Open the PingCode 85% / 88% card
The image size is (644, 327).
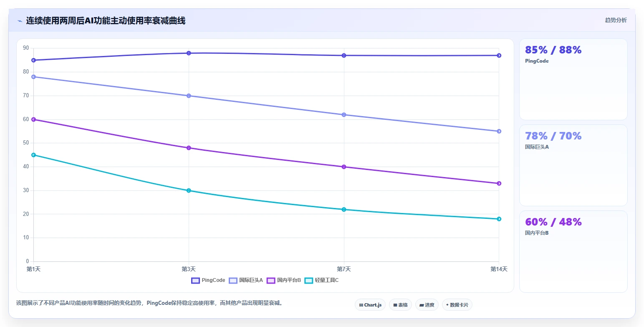coord(573,79)
